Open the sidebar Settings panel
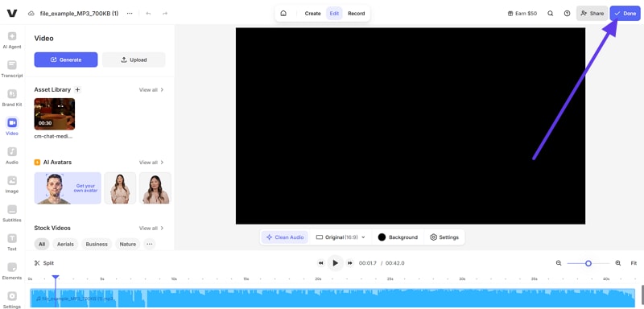The image size is (644, 309). click(x=12, y=300)
